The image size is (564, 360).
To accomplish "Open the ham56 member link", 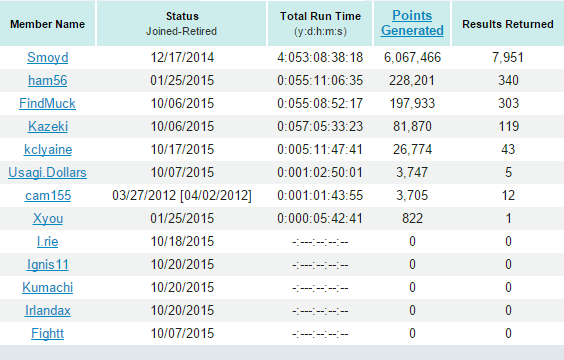I will 47,81.
